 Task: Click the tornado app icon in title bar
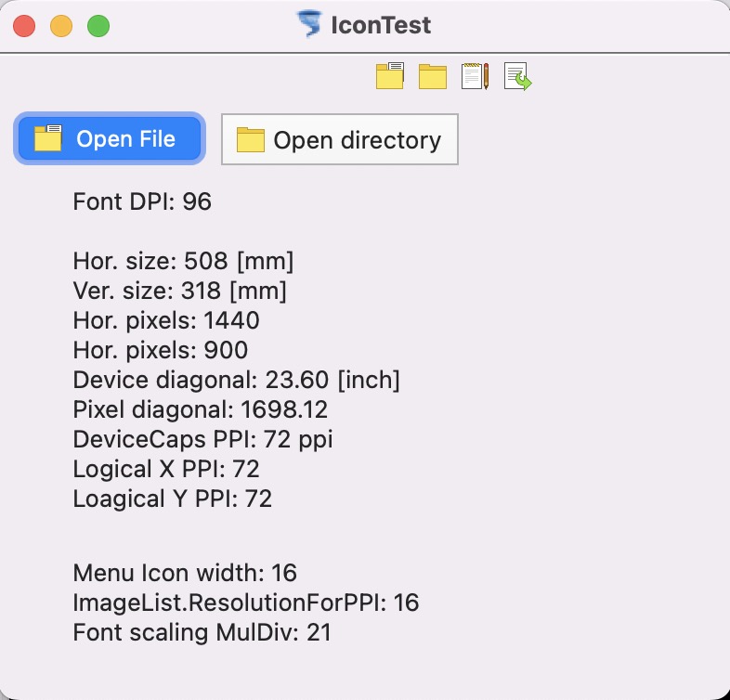pyautogui.click(x=309, y=24)
